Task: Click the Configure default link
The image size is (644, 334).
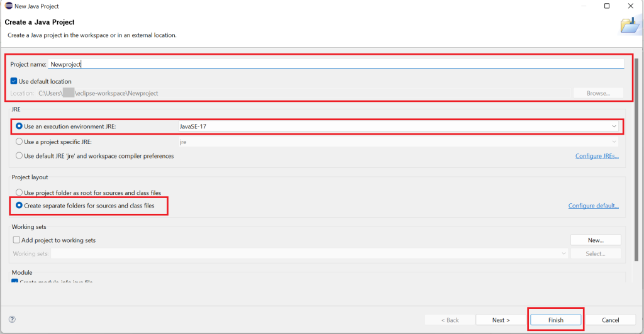Action: click(593, 206)
